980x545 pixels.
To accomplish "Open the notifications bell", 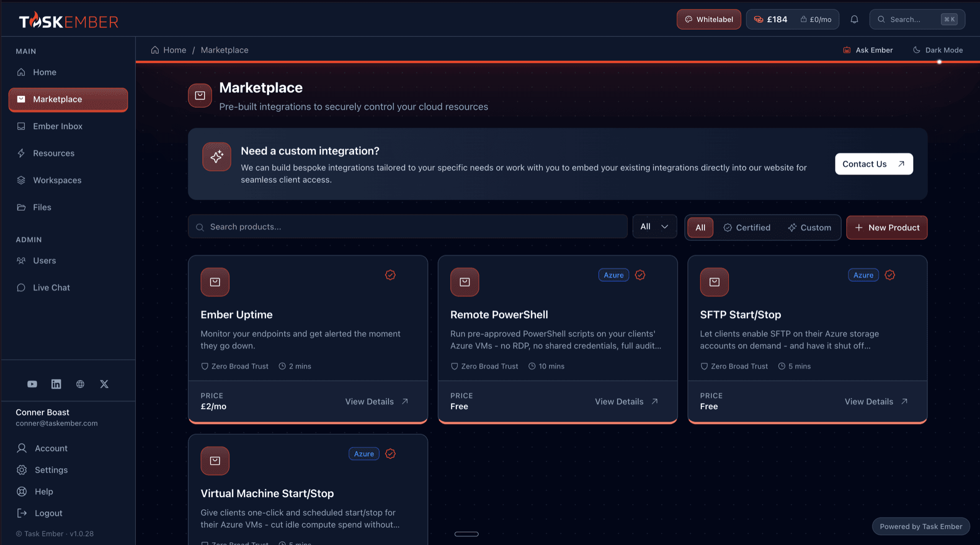I will pos(854,19).
